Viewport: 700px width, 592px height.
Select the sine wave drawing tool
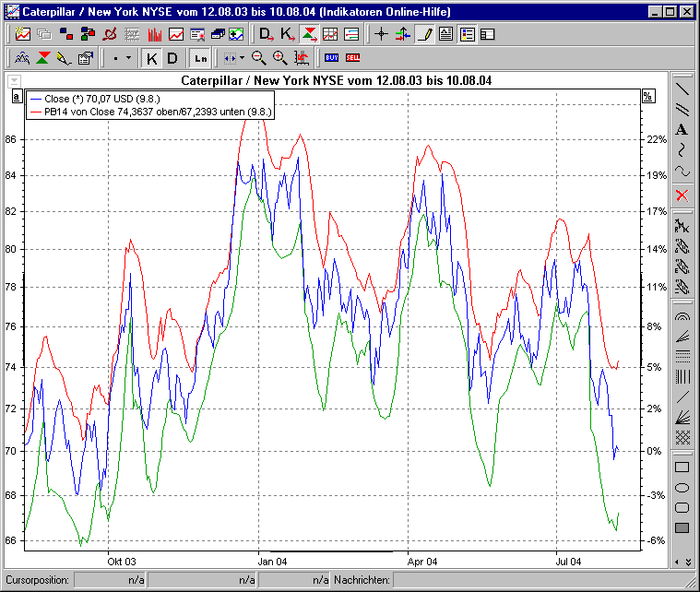682,172
